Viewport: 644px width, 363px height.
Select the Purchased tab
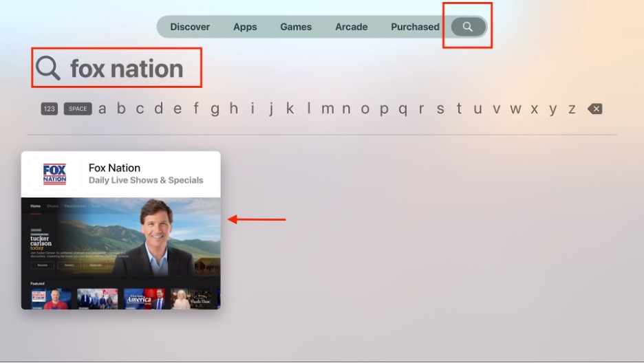tap(415, 27)
